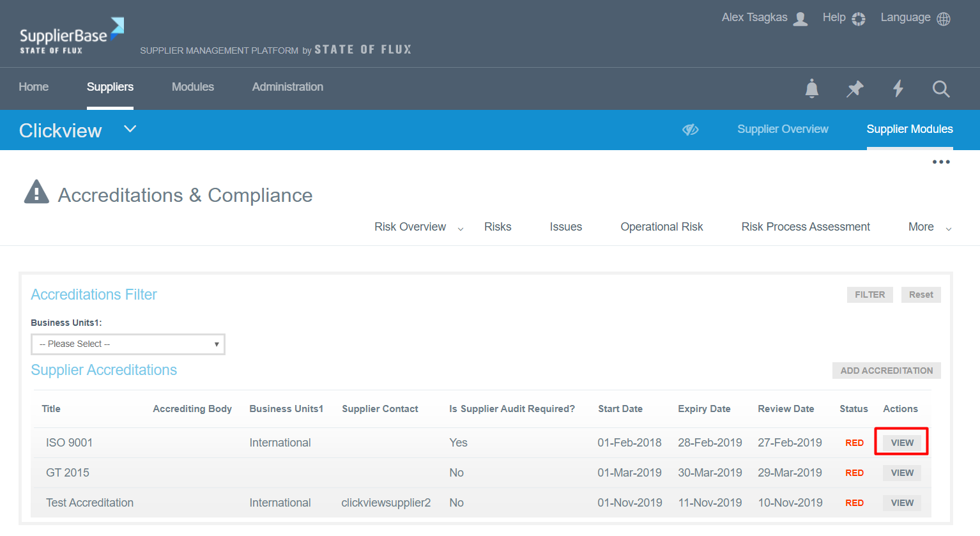The width and height of the screenshot is (980, 536).
Task: Open the Operational Risk tab
Action: (661, 227)
